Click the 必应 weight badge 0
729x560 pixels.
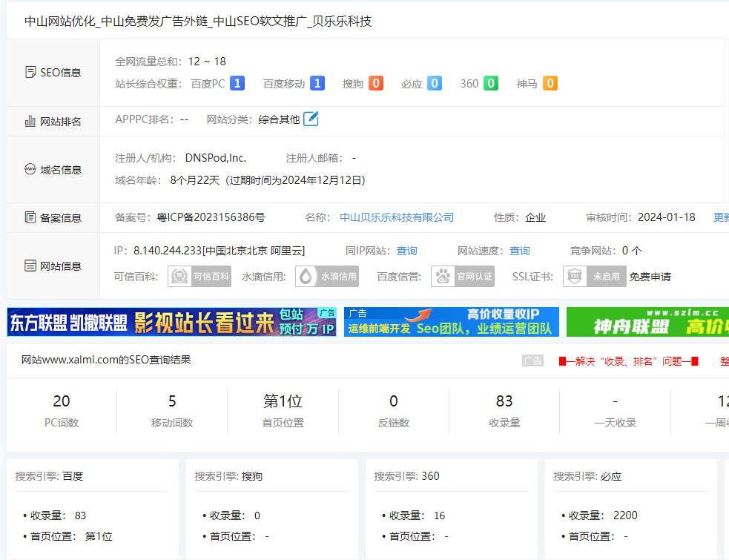[x=435, y=83]
